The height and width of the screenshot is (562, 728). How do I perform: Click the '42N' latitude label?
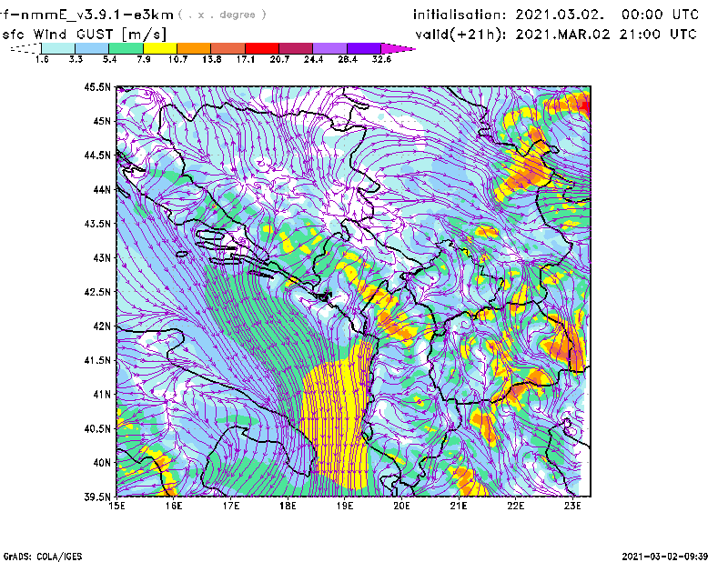coord(102,326)
